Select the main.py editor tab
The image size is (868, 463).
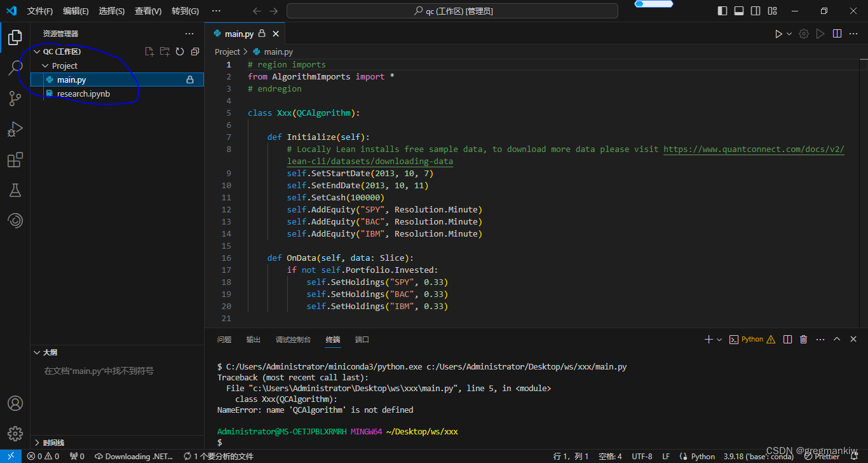[x=245, y=34]
